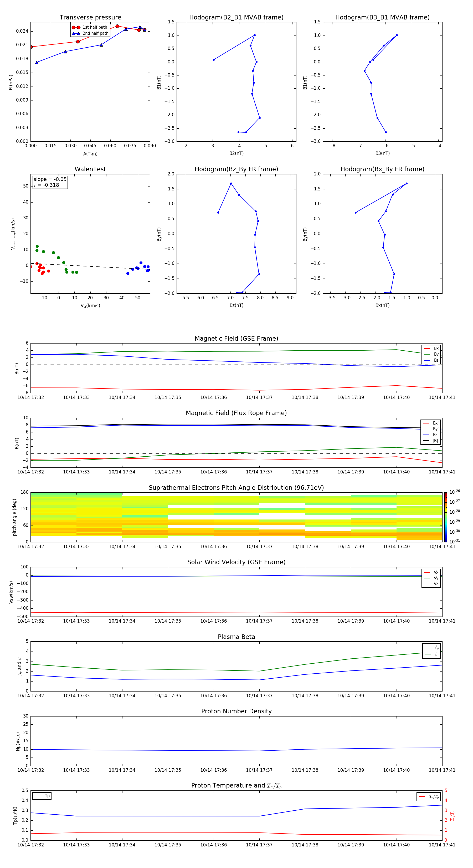Click the 'B2(nT)' x-axis label
This screenshot has width=473, height=868.
point(236,153)
